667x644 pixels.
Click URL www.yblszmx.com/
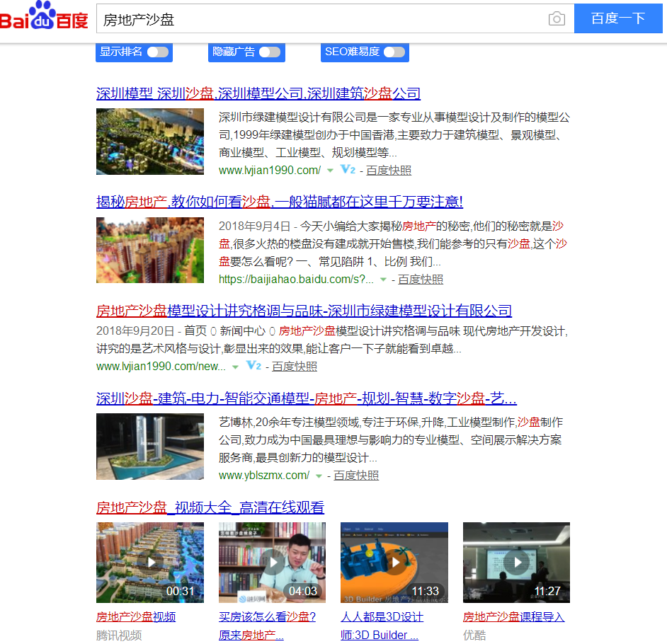[x=263, y=476]
